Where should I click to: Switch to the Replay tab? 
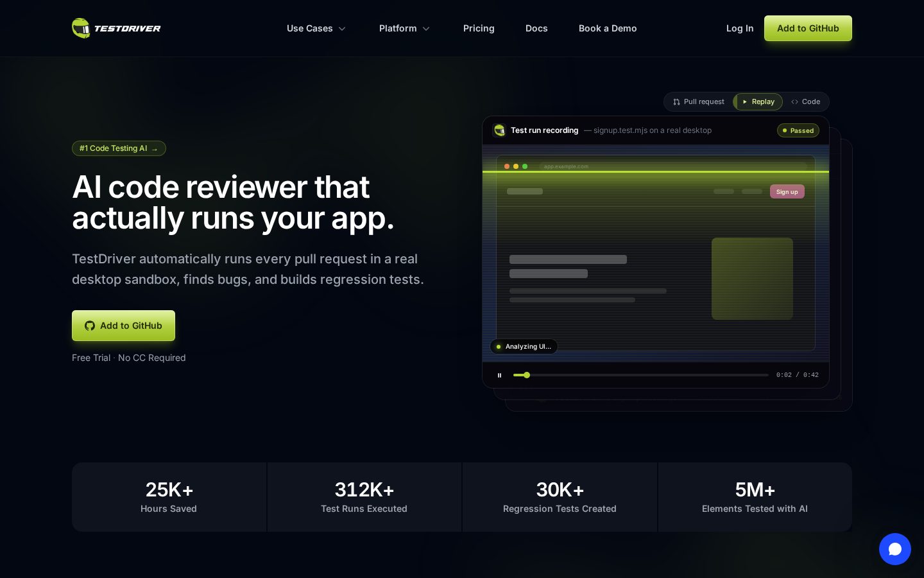click(x=758, y=101)
